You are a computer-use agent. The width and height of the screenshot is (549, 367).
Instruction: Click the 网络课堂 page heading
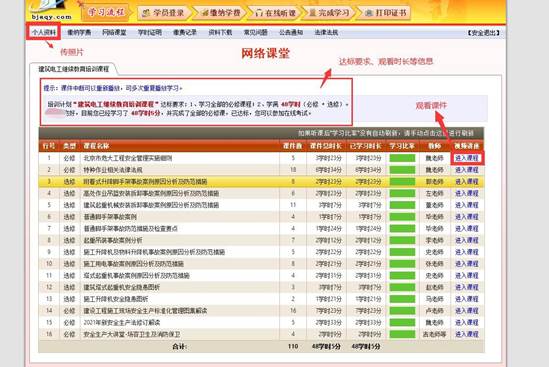coord(265,54)
